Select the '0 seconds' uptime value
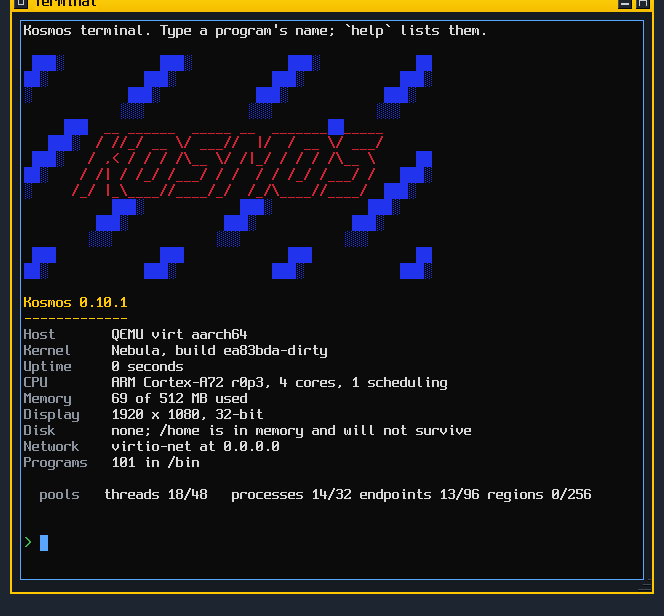This screenshot has width=664, height=616. coord(147,367)
